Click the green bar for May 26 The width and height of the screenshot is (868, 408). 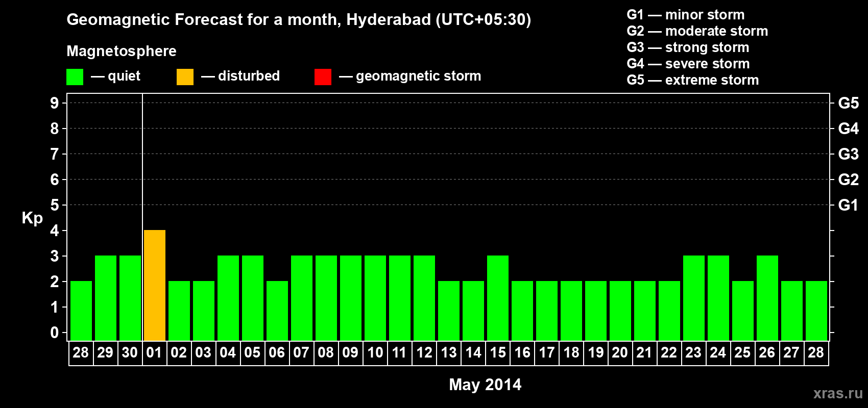767,298
